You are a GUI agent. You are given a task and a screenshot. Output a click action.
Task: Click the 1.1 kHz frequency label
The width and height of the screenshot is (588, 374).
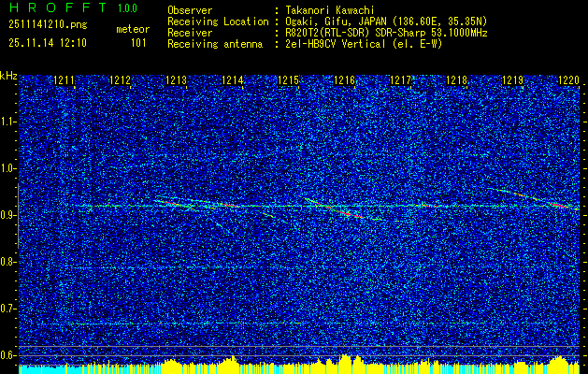tap(8, 122)
